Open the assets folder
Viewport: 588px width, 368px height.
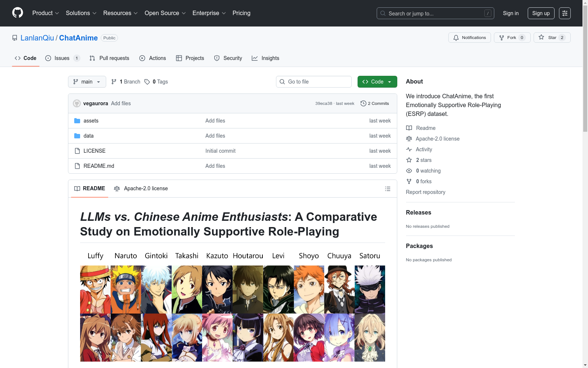(x=91, y=121)
